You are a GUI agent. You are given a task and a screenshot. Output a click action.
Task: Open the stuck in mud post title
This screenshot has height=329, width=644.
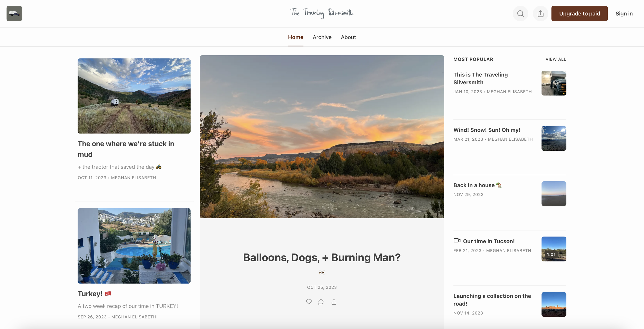click(x=126, y=149)
